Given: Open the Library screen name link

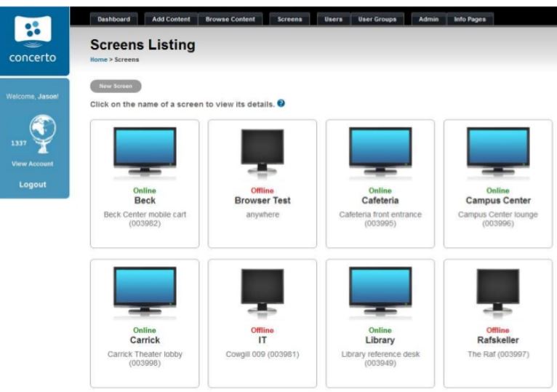Looking at the screenshot, I should (380, 340).
